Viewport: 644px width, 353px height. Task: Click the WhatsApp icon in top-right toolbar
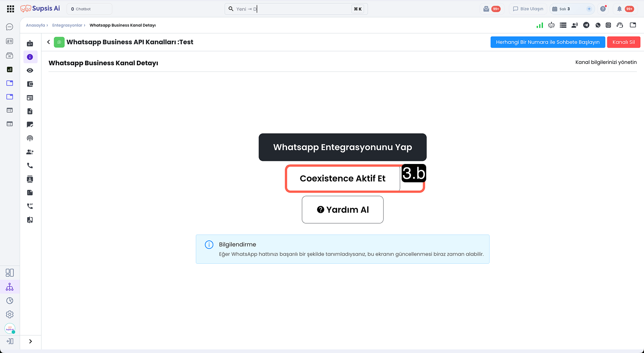(597, 25)
